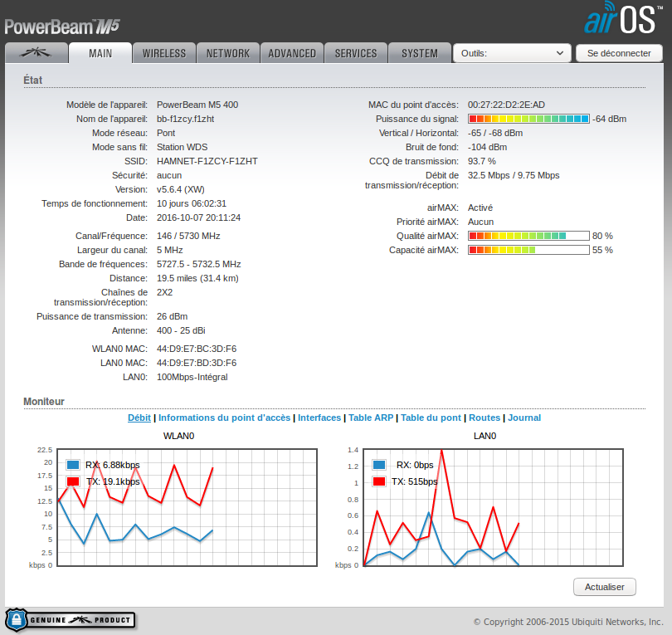
Task: Open the Débit monitor link
Action: (139, 418)
